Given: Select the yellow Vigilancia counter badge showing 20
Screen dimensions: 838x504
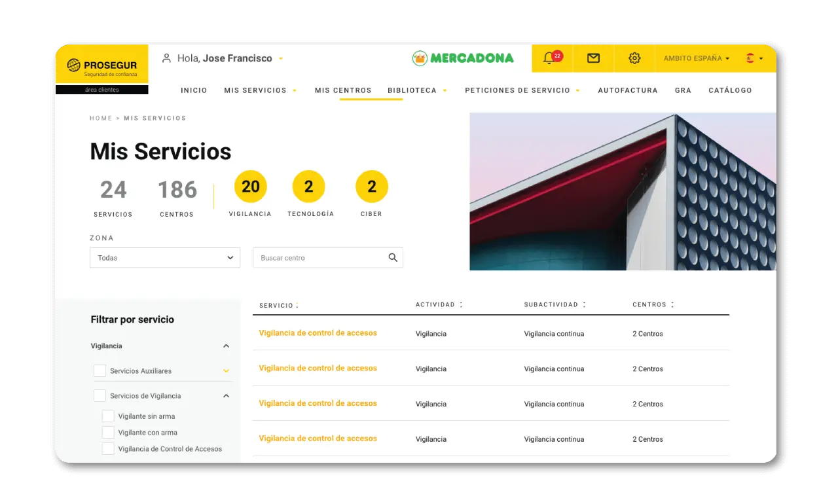Looking at the screenshot, I should pyautogui.click(x=250, y=186).
